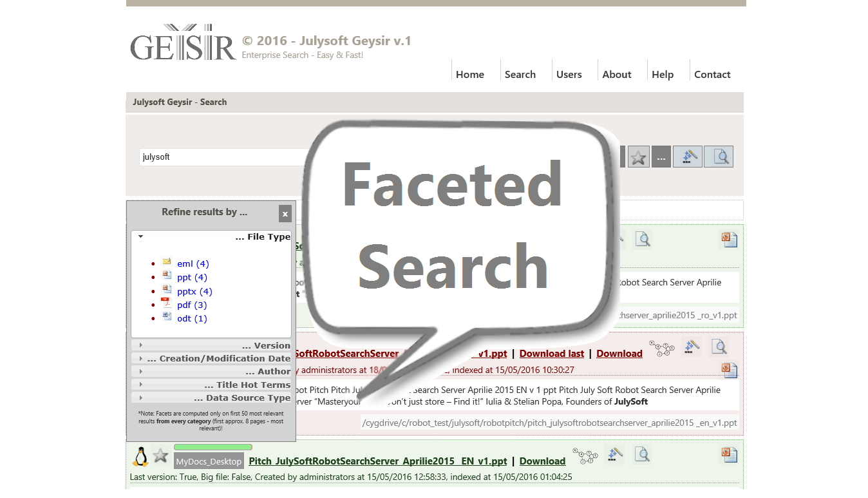Screen dimensions: 868x498
Task: Click preview magnifier icon in MyDocs_Desktop result row
Action: (x=642, y=454)
